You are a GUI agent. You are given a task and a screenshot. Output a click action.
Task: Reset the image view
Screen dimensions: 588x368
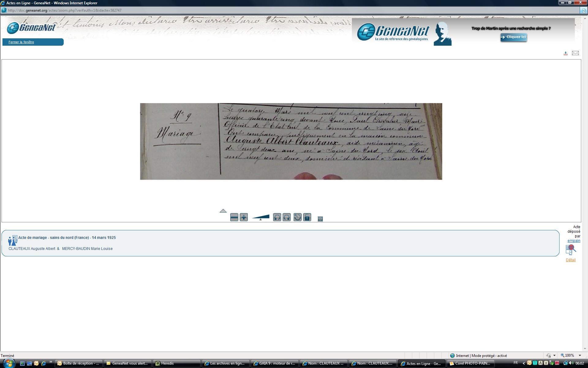pyautogui.click(x=297, y=217)
